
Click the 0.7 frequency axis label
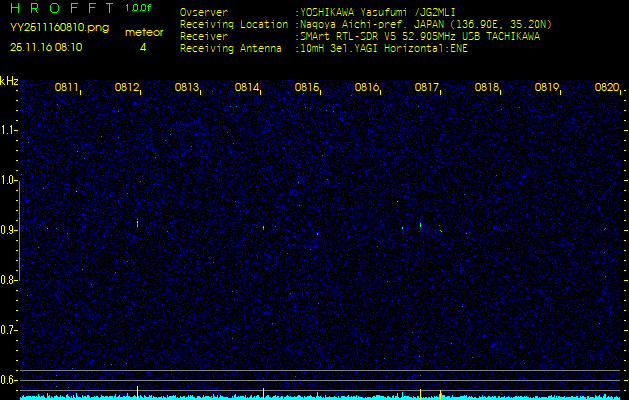(9, 329)
